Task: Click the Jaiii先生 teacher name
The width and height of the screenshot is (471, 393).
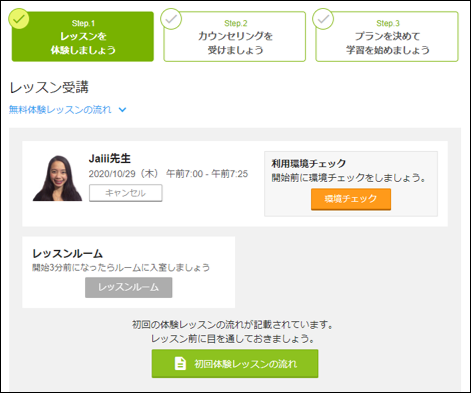Action: [110, 158]
